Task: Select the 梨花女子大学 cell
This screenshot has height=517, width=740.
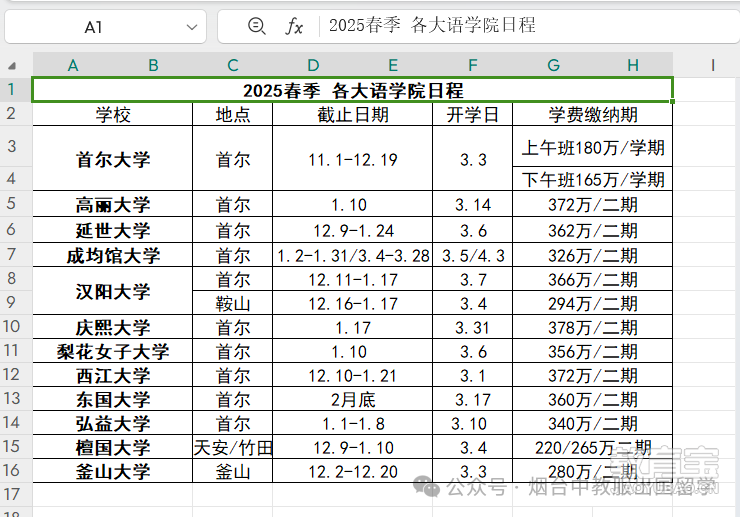Action: click(113, 351)
